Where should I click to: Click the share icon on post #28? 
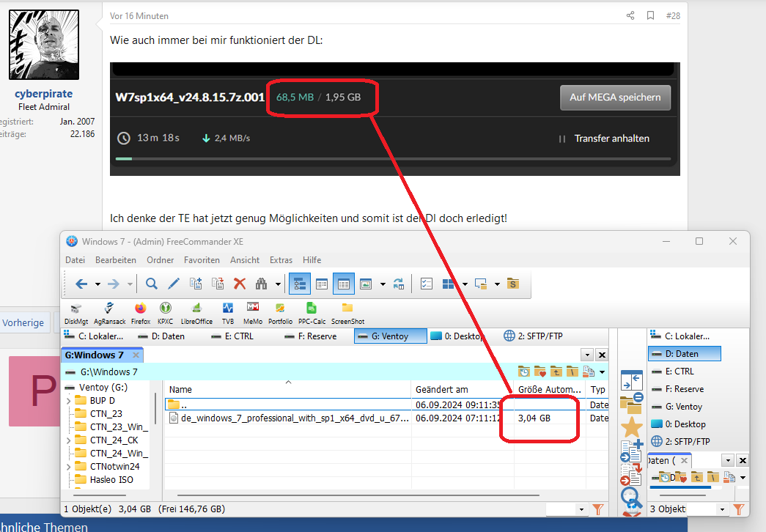630,15
